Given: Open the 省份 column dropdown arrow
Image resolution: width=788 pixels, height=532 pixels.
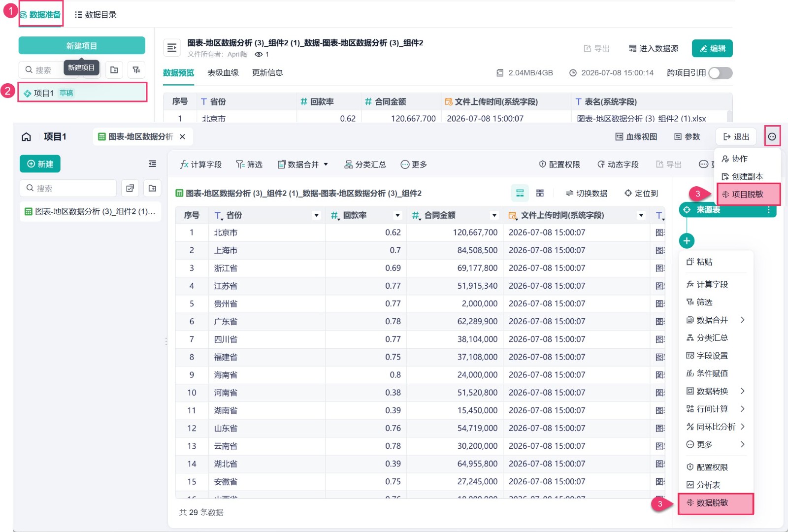Looking at the screenshot, I should click(x=316, y=215).
